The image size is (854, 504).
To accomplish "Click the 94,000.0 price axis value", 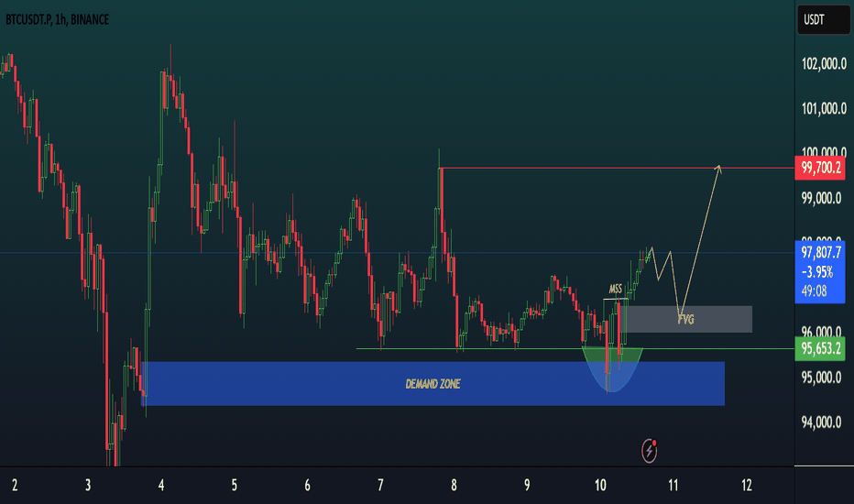I will (821, 422).
